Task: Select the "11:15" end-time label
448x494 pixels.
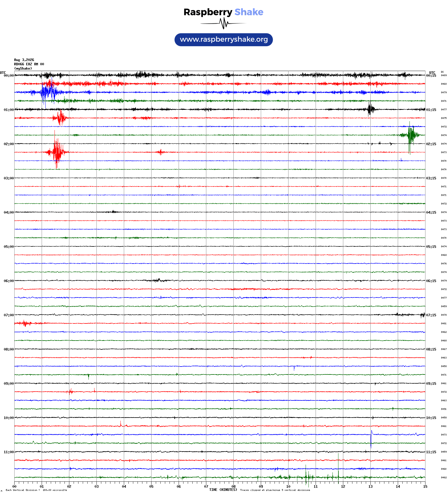Action: click(431, 452)
